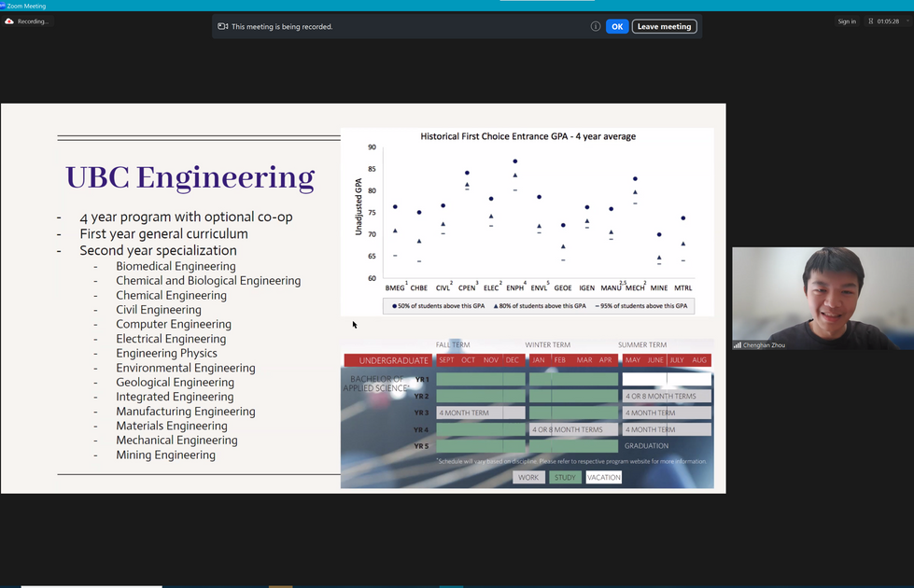Click the Sign in link
914x588 pixels.
coord(847,21)
